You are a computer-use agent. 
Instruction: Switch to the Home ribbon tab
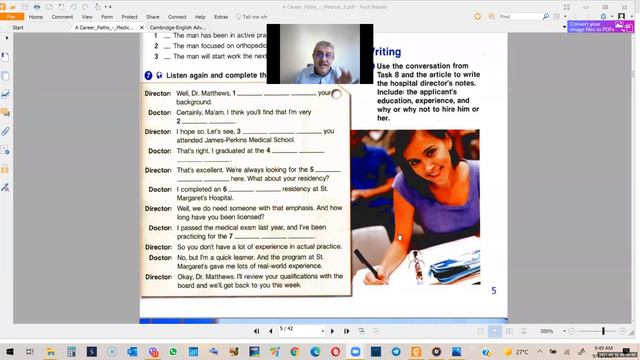[36, 17]
